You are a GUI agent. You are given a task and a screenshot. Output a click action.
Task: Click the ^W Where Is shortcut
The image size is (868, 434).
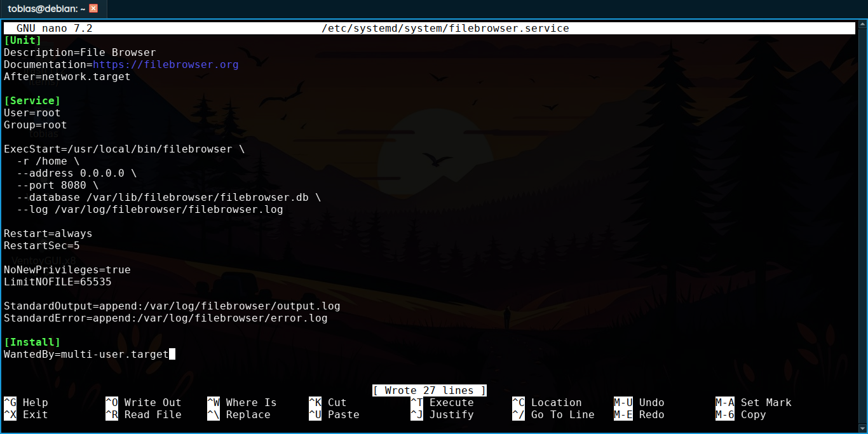tap(242, 403)
